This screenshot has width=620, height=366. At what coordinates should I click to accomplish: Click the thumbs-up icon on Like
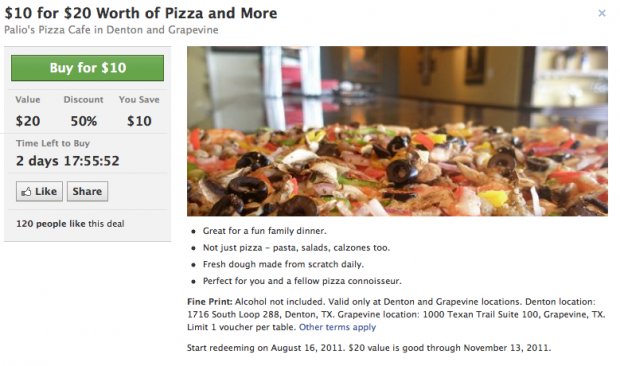(x=26, y=192)
